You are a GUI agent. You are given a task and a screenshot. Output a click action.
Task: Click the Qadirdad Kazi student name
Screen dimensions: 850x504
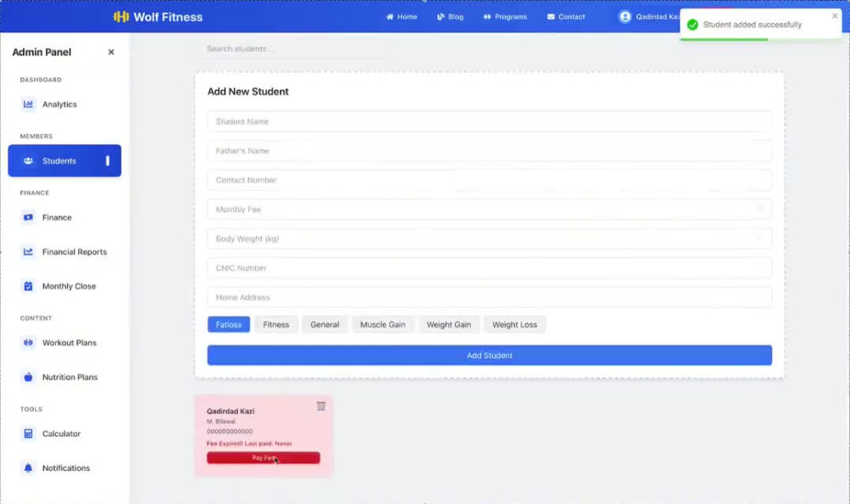[230, 411]
